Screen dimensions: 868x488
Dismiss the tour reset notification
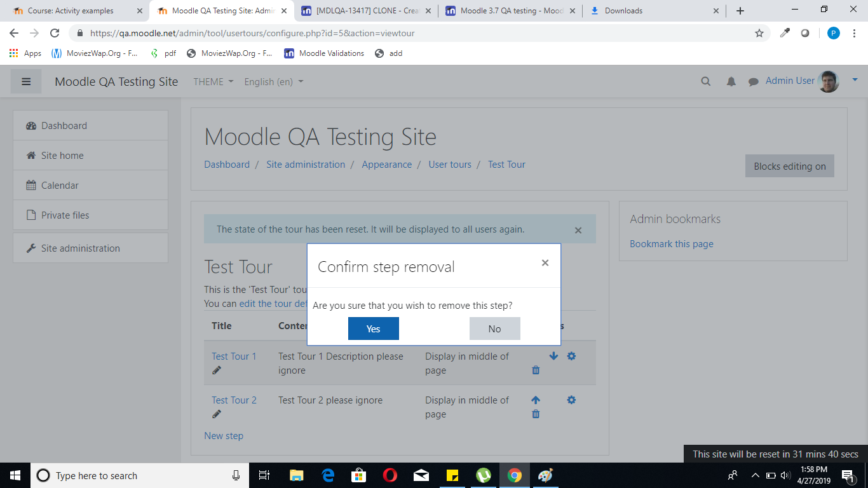tap(578, 230)
